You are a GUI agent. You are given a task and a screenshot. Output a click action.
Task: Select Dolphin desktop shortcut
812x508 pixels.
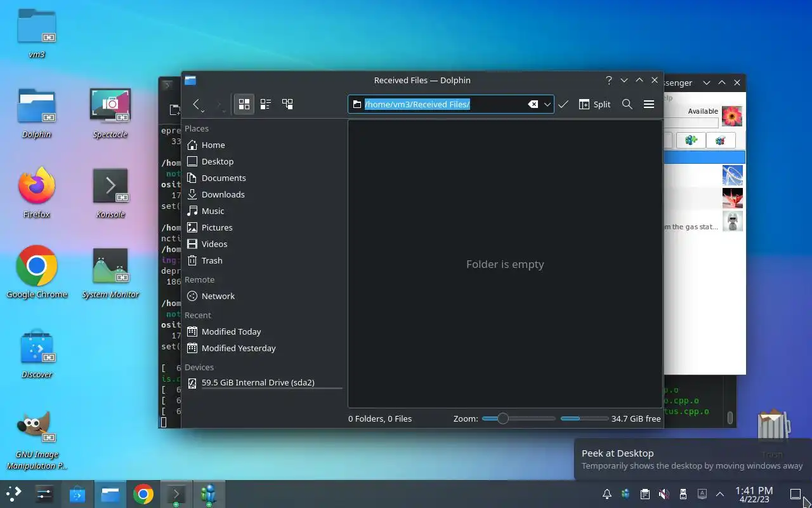point(37,113)
